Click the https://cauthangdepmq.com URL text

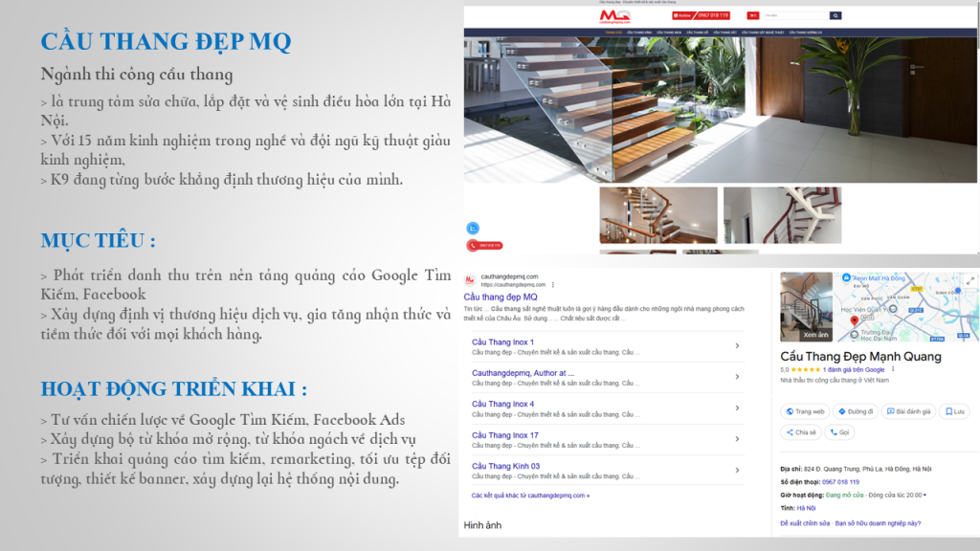click(513, 285)
